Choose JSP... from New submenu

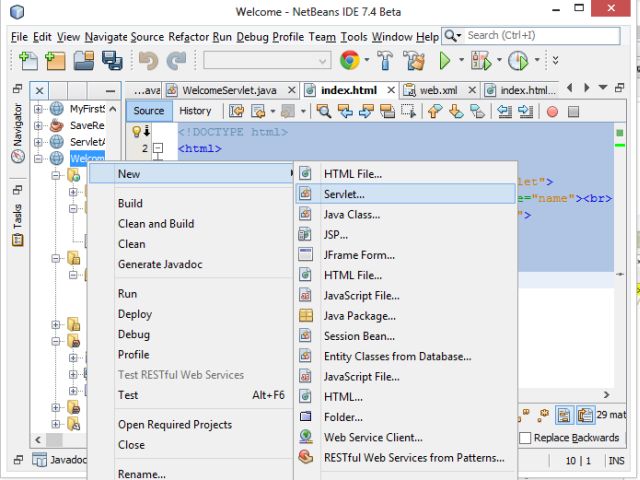pyautogui.click(x=406, y=235)
